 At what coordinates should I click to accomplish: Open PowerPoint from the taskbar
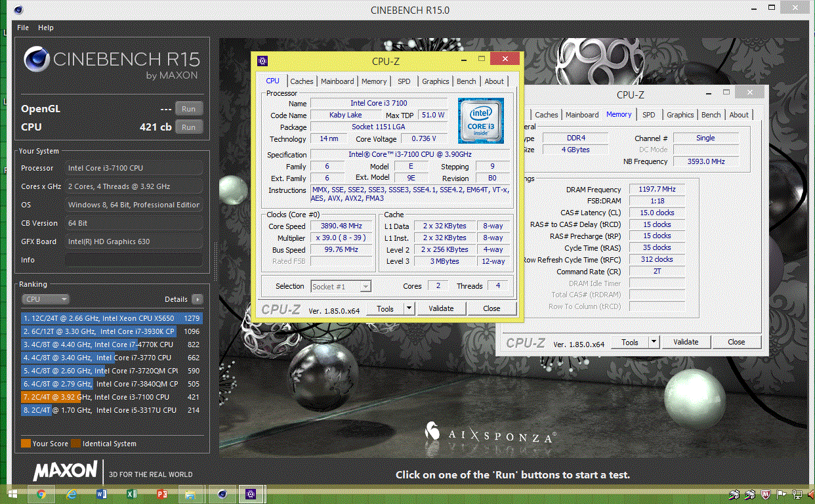162,494
